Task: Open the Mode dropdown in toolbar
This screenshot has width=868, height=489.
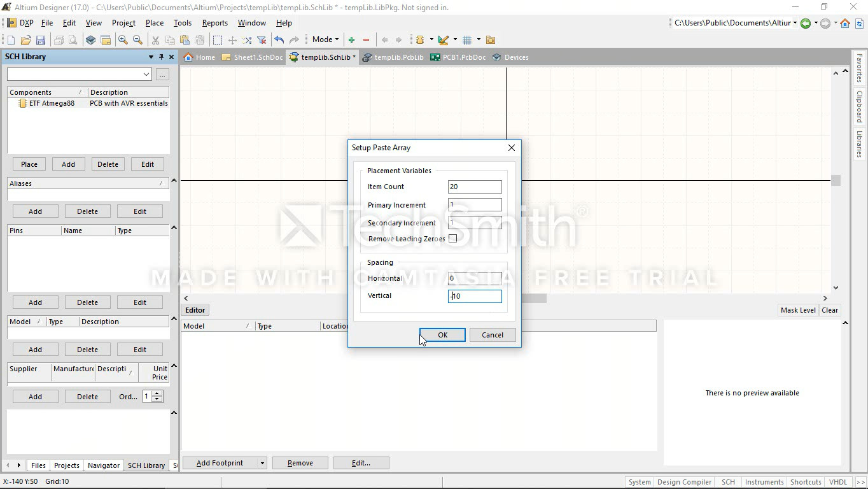Action: pyautogui.click(x=325, y=39)
